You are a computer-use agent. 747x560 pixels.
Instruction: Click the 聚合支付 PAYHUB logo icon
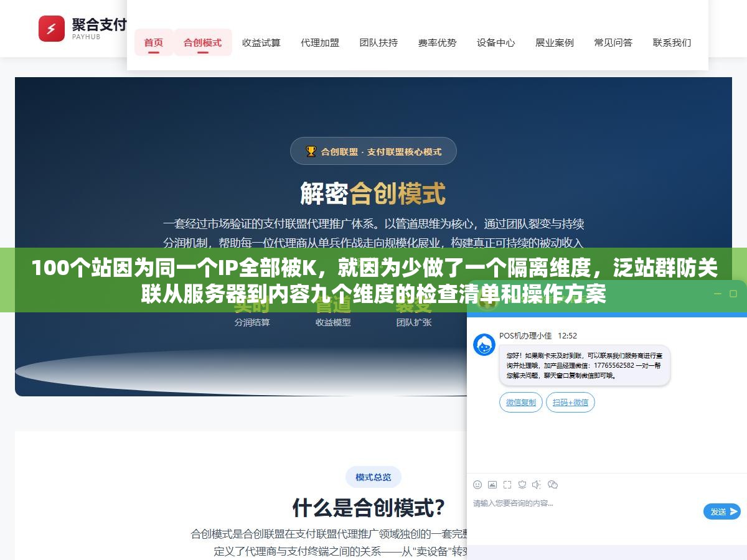tap(52, 28)
